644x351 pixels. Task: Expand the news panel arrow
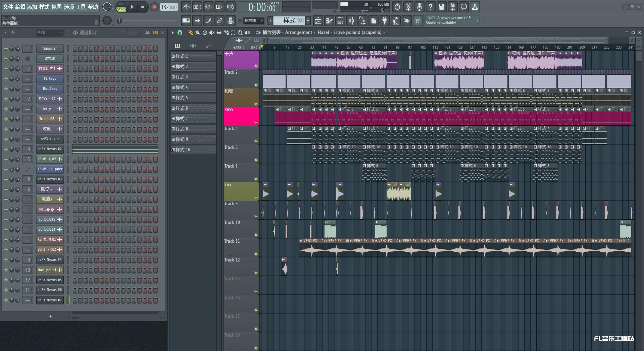477,20
